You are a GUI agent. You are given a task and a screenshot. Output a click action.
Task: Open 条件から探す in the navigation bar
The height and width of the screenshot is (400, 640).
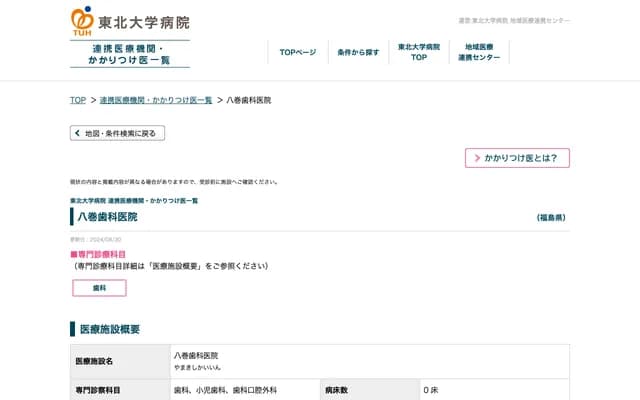click(358, 52)
